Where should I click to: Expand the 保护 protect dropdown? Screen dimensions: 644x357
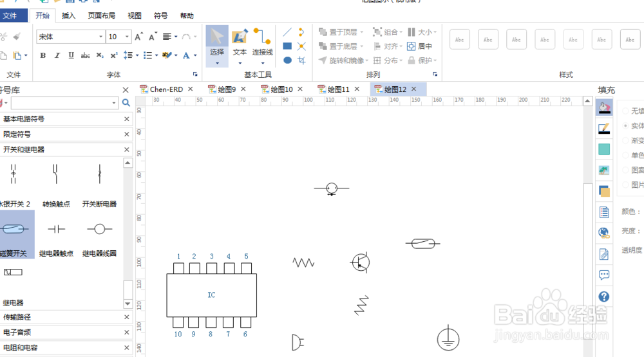pyautogui.click(x=435, y=60)
